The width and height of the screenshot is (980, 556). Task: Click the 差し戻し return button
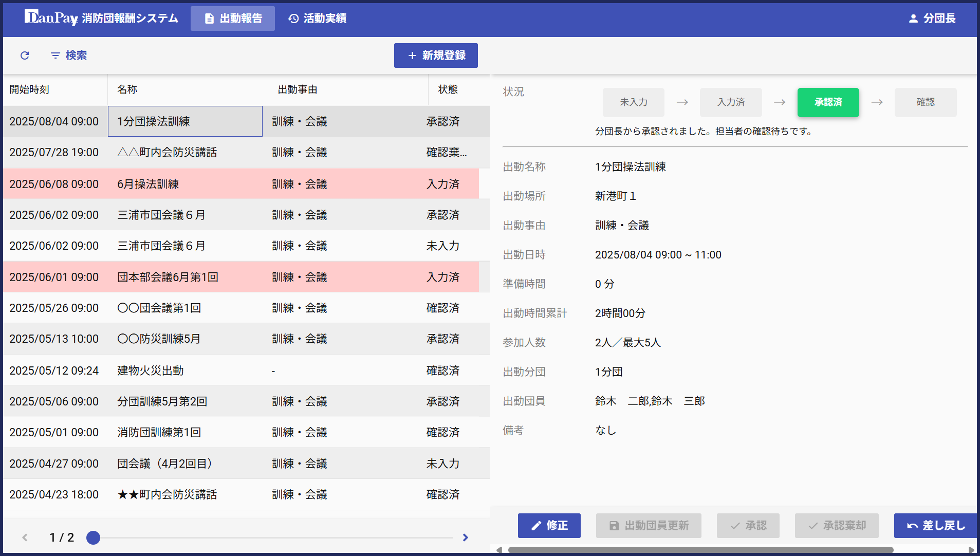coord(935,526)
